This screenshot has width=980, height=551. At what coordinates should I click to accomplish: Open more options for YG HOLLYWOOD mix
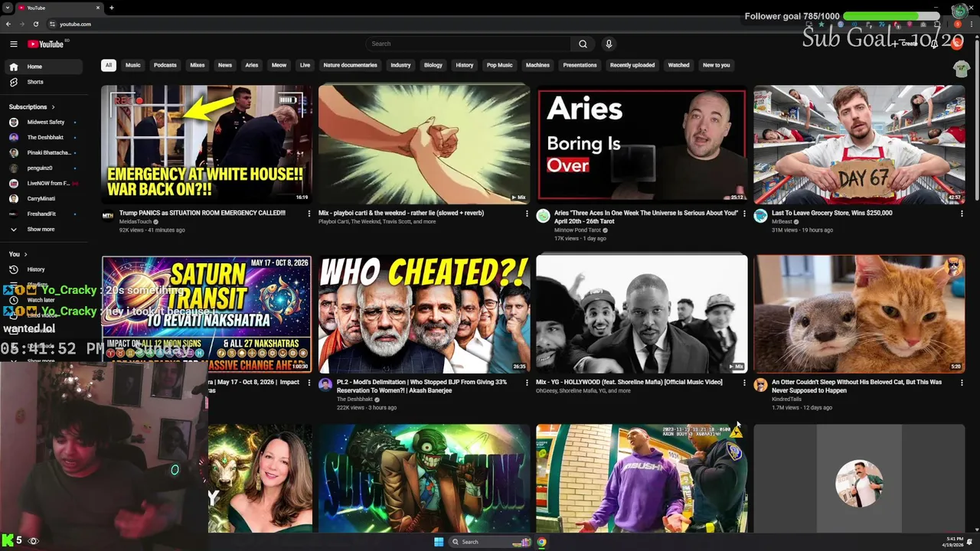[744, 383]
